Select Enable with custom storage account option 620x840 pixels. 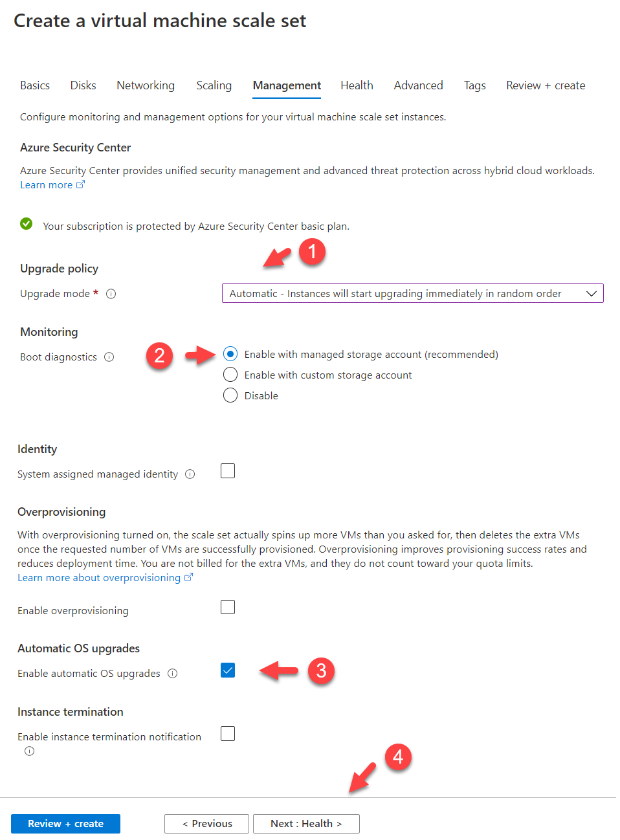230,375
